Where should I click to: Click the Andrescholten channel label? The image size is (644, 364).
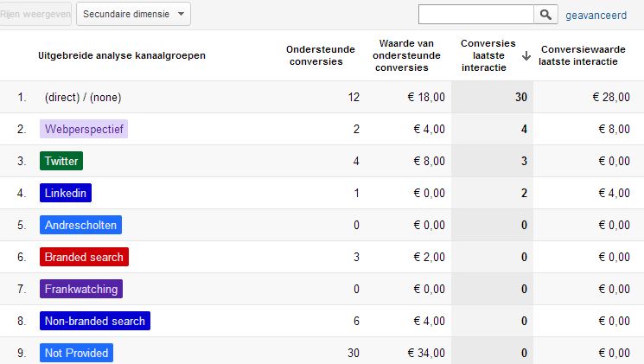coord(80,225)
